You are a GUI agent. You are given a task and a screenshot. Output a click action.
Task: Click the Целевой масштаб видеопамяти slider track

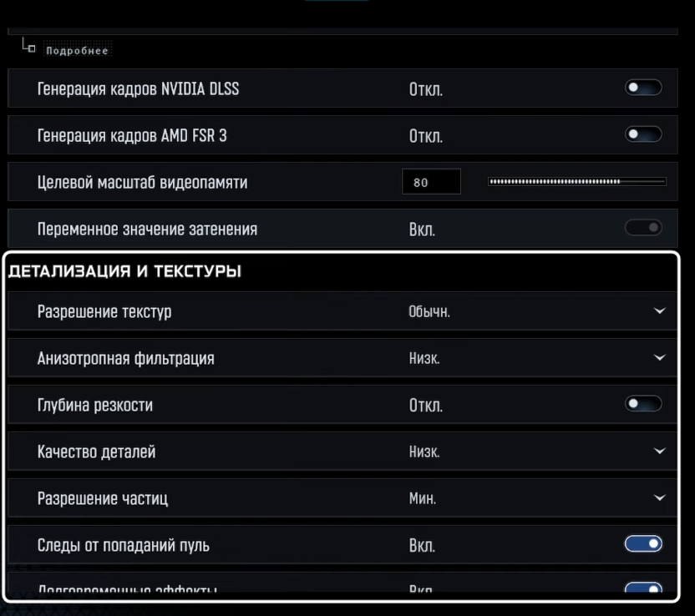click(x=576, y=181)
